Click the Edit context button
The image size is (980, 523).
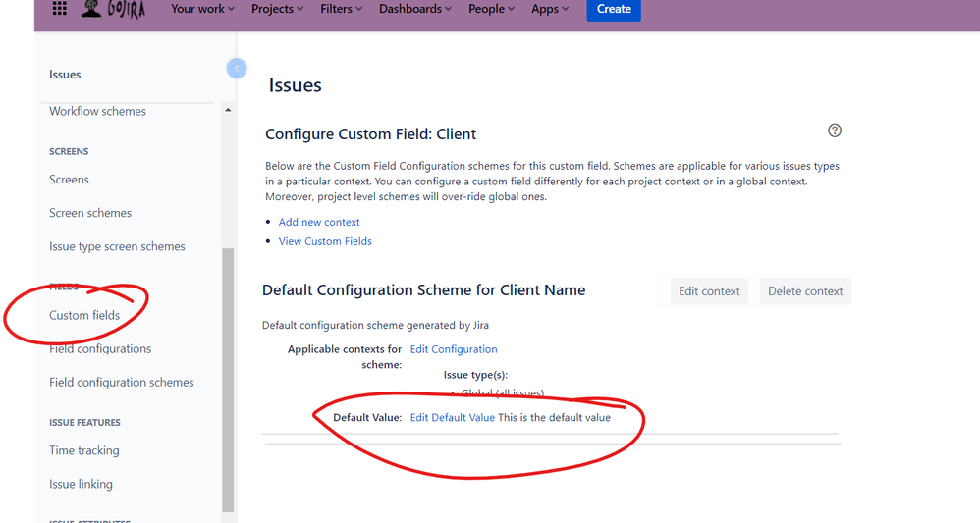(709, 291)
